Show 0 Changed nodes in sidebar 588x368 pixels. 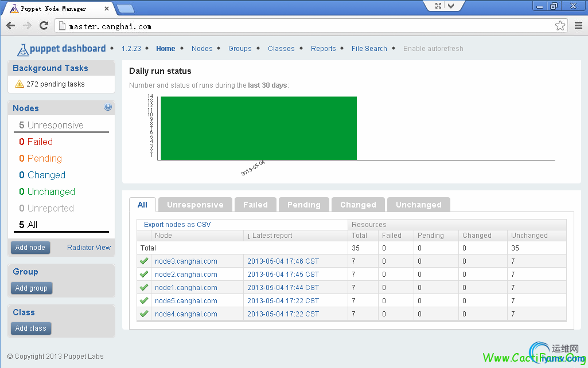click(x=42, y=175)
